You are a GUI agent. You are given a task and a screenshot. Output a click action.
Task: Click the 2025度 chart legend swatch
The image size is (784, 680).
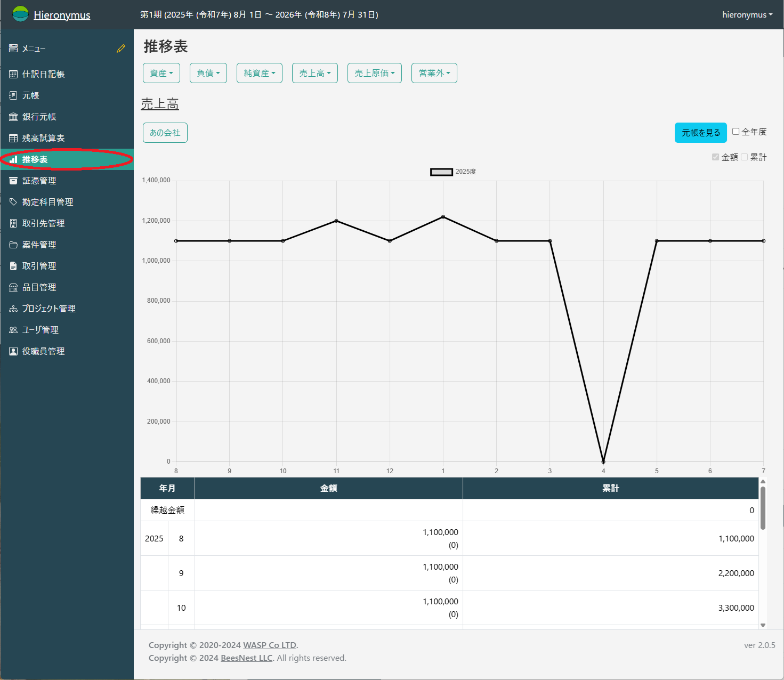pos(441,172)
